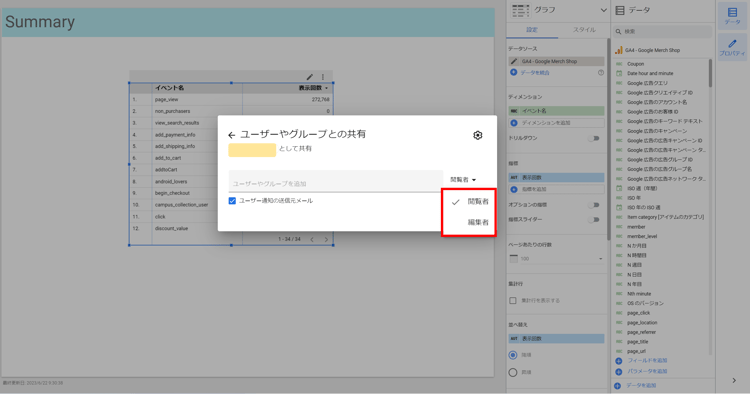
Task: Click the GA4 - Google Merch Shop data source chip
Action: click(556, 61)
